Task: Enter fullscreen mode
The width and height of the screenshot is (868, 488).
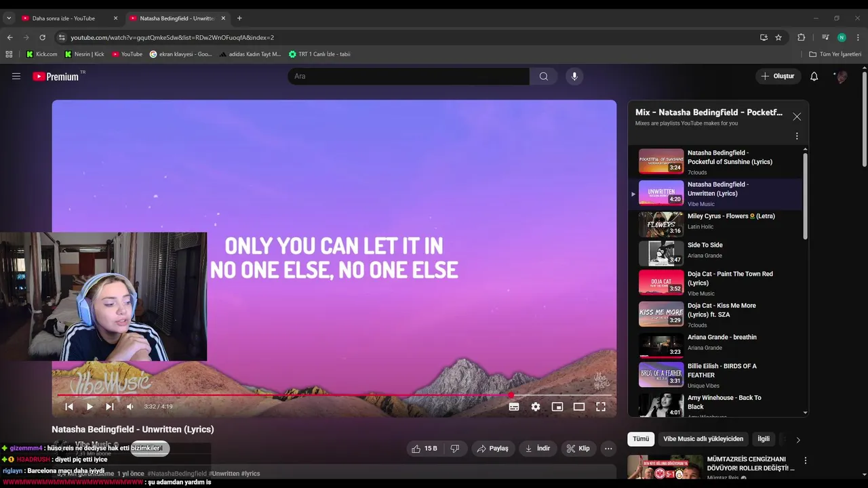Action: 601,407
